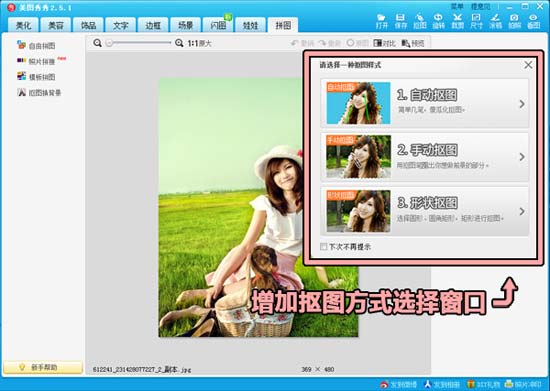Click the 1:1 原大 actual size button
The height and width of the screenshot is (391, 550).
[200, 43]
